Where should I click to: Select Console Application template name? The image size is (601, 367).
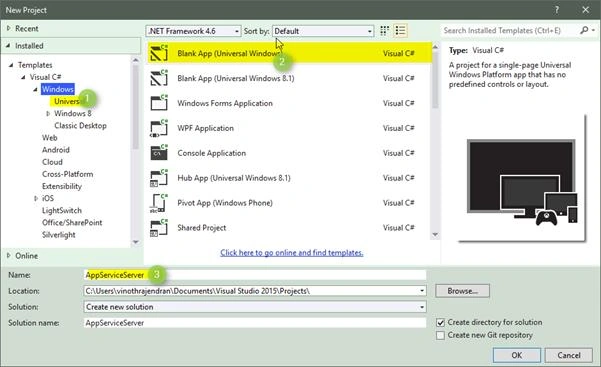click(212, 153)
